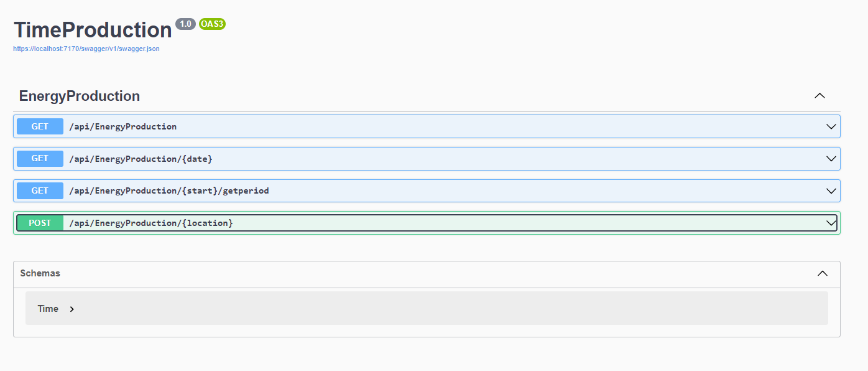868x371 pixels.
Task: Expand the POST {location} operation chevron
Action: (830, 222)
